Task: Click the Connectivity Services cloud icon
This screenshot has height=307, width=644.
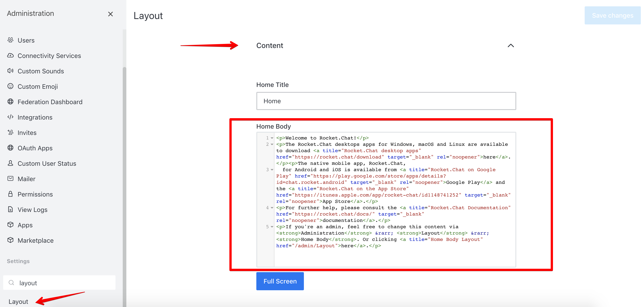Action: (x=10, y=55)
